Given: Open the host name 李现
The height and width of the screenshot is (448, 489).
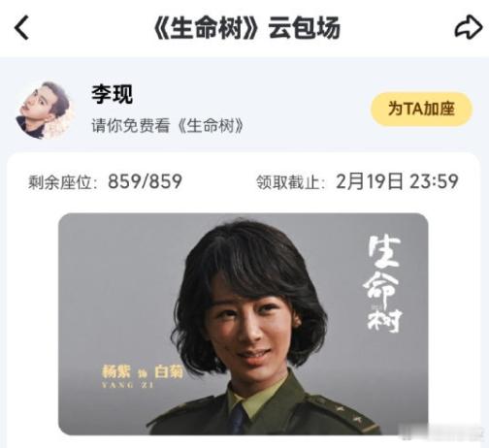Looking at the screenshot, I should [113, 94].
